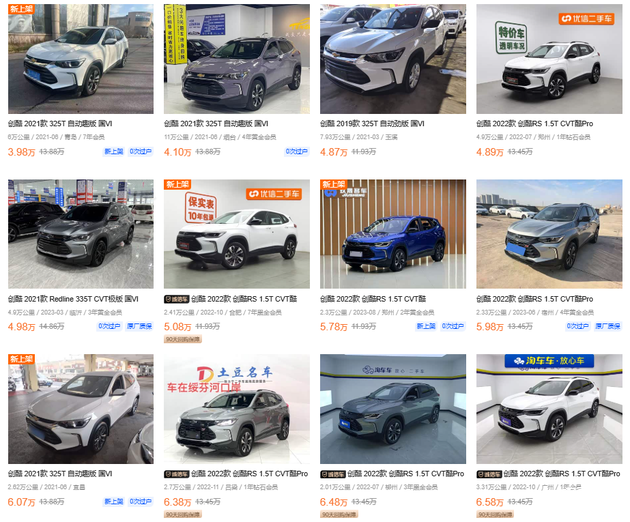Open the 创酷 2021款 Redline 335T CVT listing title
The width and height of the screenshot is (630, 522).
point(73,299)
